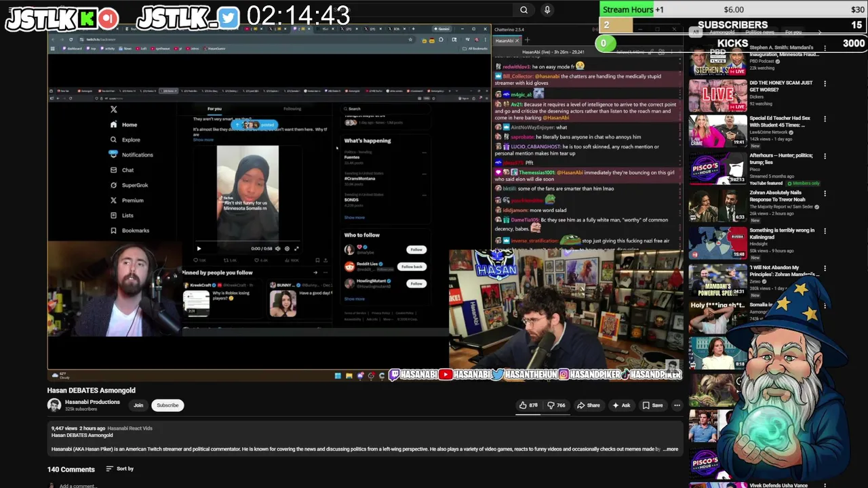The width and height of the screenshot is (868, 488).
Task: Select the Explore search icon in X sidebar
Action: click(113, 140)
